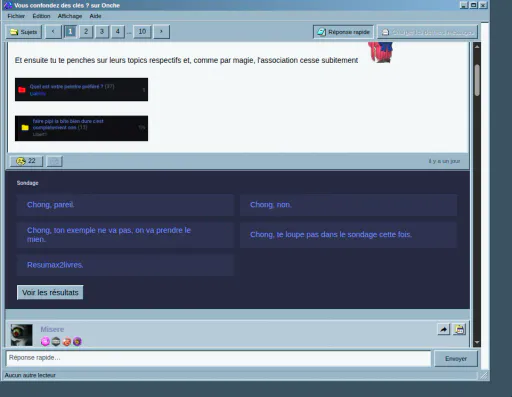
Task: Maximize the Onche window
Action: [473, 5]
